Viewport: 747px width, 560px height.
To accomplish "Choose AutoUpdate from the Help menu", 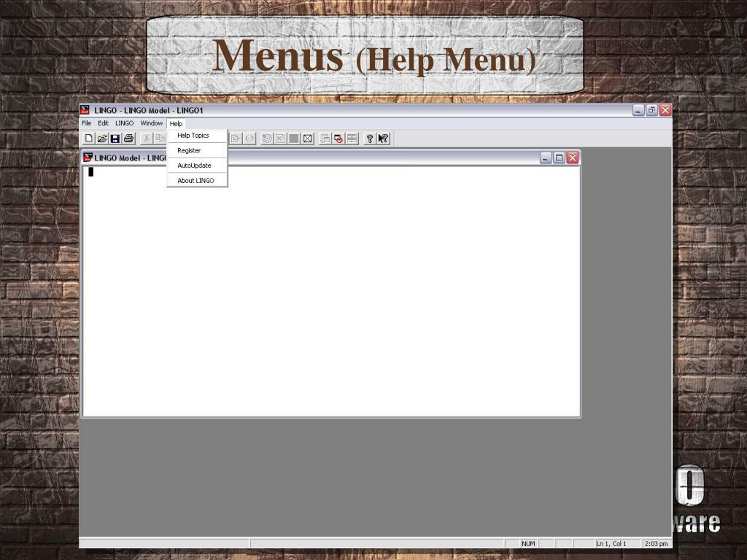I will (197, 166).
